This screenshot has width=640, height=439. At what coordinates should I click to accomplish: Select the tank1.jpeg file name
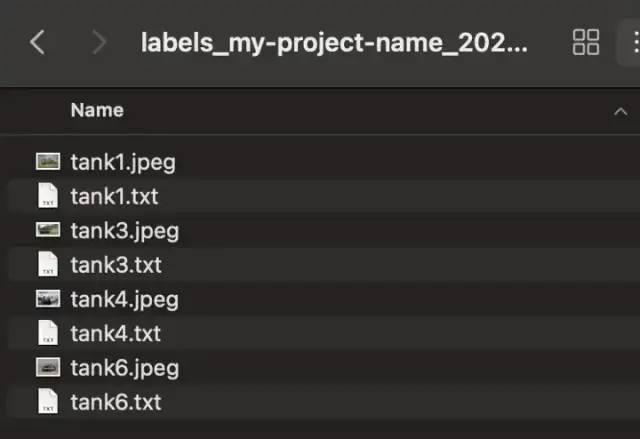tap(123, 162)
